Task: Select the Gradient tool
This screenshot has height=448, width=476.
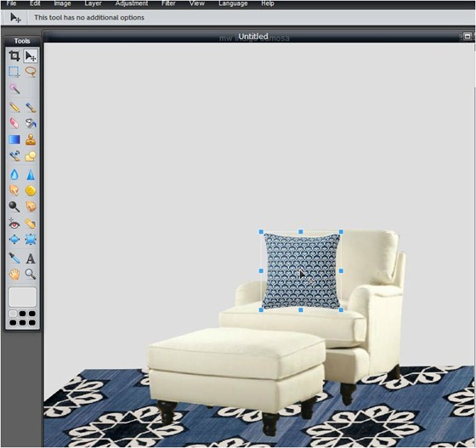Action: click(x=14, y=139)
